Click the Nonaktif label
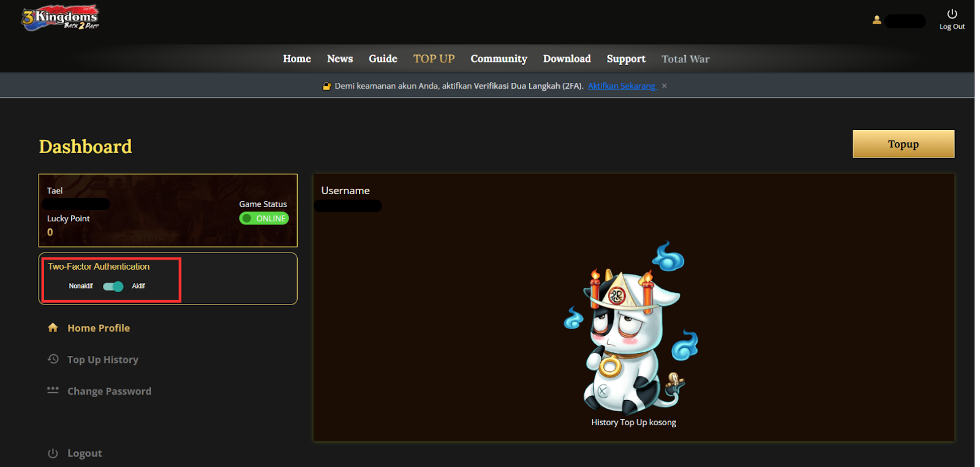Image resolution: width=980 pixels, height=467 pixels. pos(81,286)
